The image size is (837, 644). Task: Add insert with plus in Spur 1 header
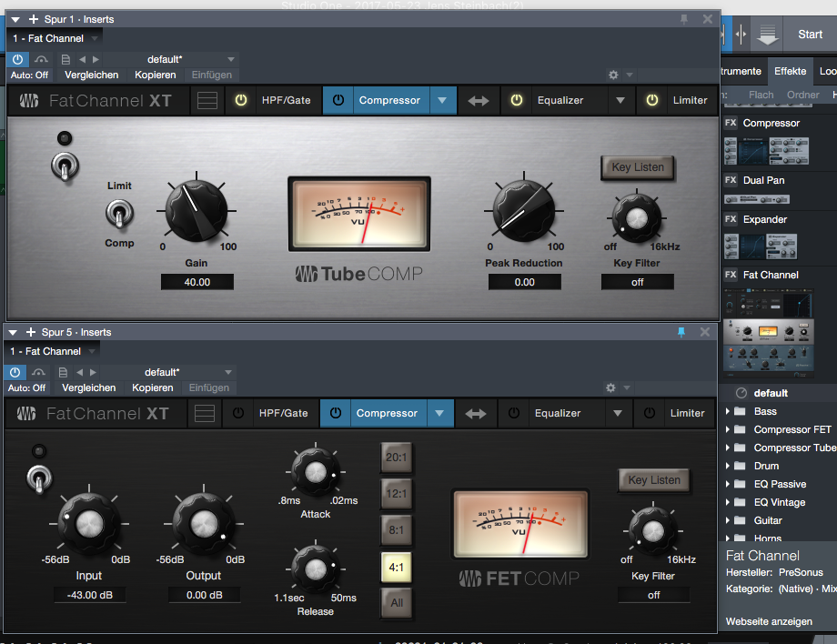tap(33, 19)
